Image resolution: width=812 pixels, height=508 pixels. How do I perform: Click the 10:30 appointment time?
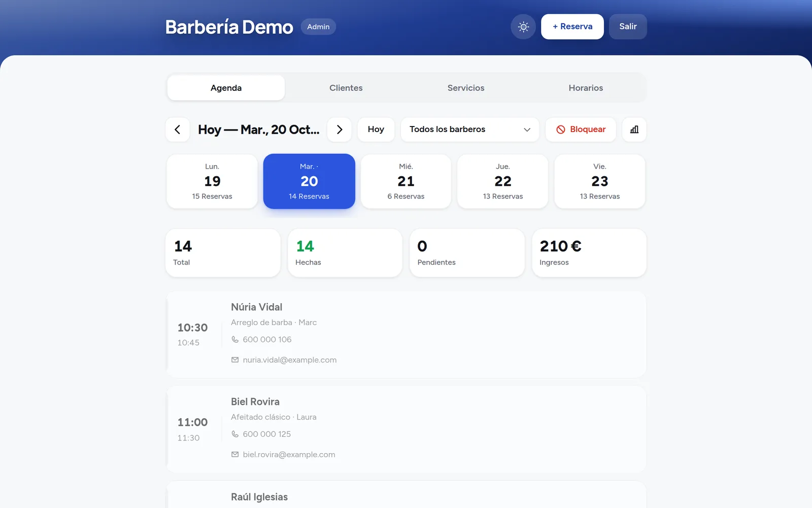coord(192,328)
